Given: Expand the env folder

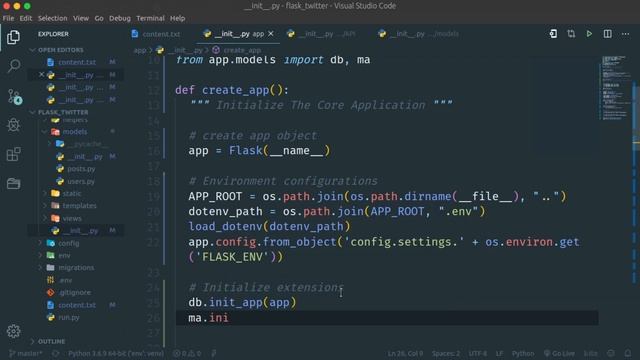Looking at the screenshot, I should pyautogui.click(x=64, y=256).
